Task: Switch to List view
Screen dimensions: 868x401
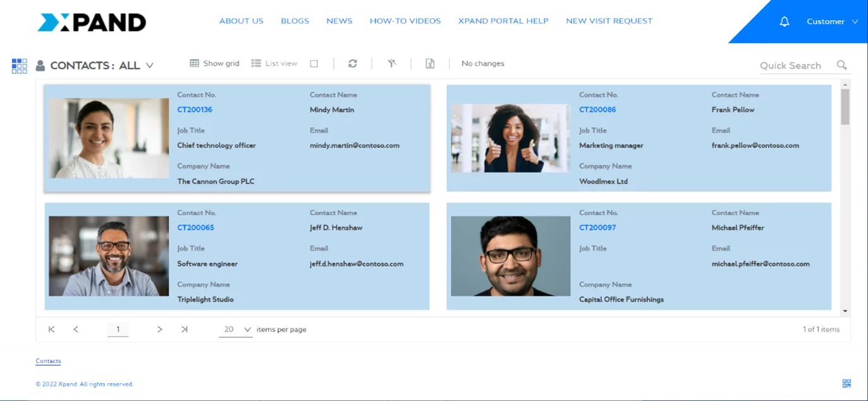Action: pyautogui.click(x=274, y=63)
